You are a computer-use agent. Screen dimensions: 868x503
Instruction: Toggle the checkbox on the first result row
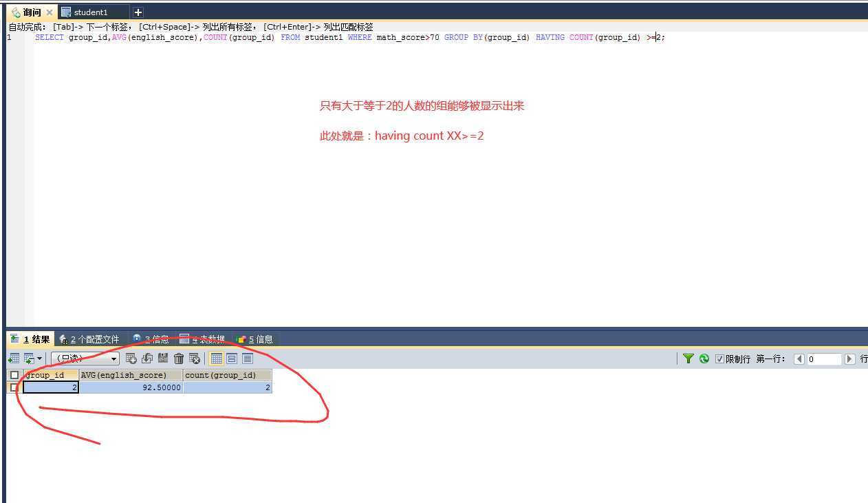[14, 387]
